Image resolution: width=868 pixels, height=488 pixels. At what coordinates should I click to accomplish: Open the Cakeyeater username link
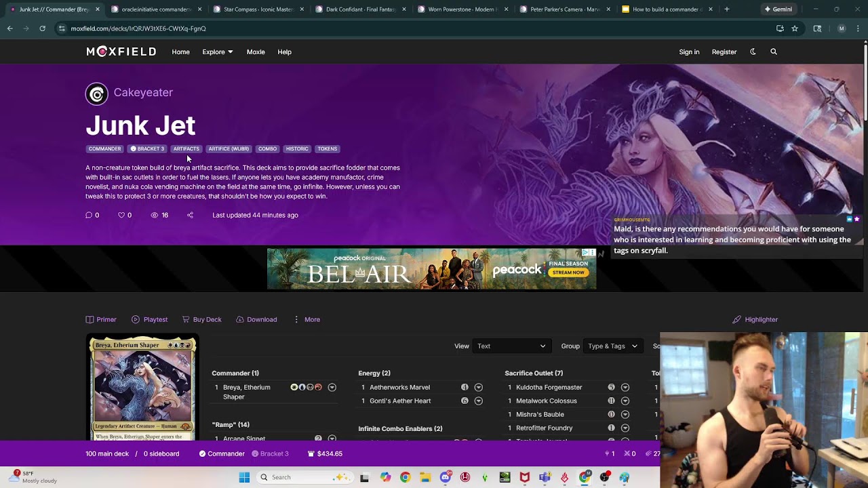click(x=143, y=92)
